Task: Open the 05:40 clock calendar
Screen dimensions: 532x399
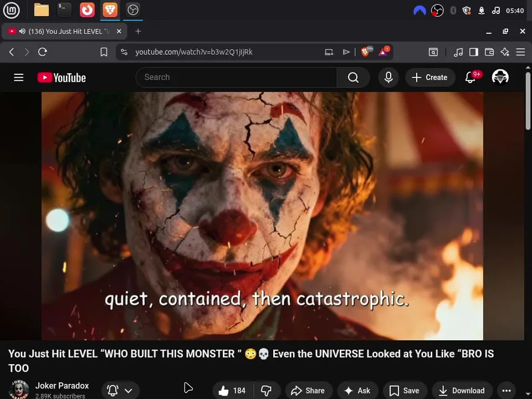Action: click(x=515, y=11)
